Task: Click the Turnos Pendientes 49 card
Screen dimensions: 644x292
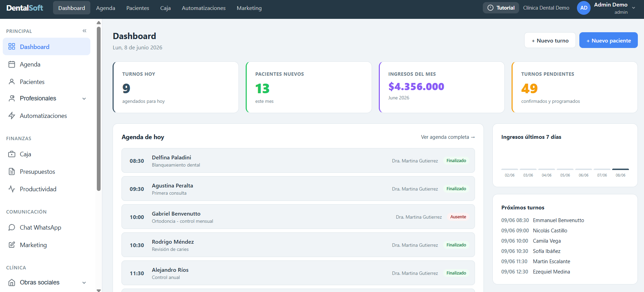Action: click(x=575, y=87)
